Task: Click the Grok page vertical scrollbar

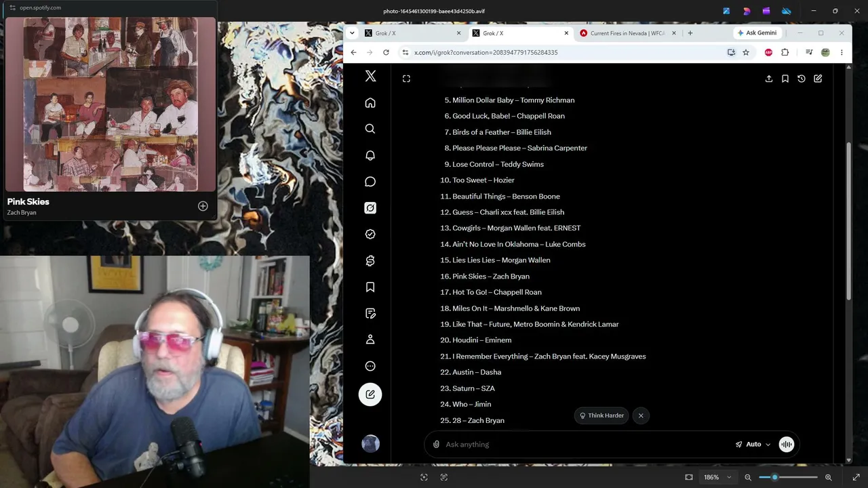Action: (x=848, y=220)
